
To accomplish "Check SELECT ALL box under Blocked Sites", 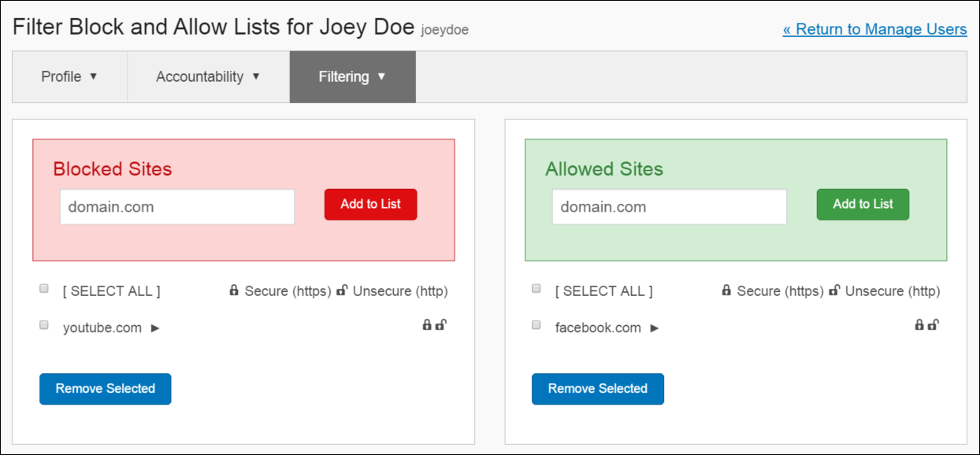I will coord(44,289).
